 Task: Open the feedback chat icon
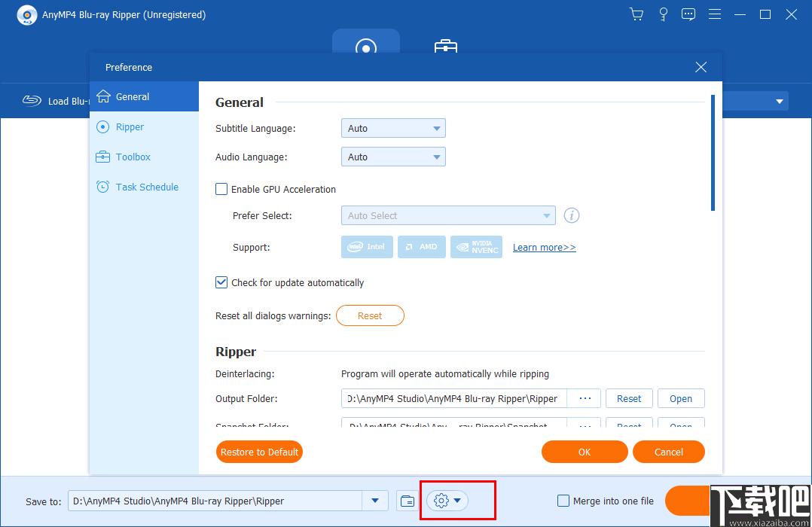point(688,14)
